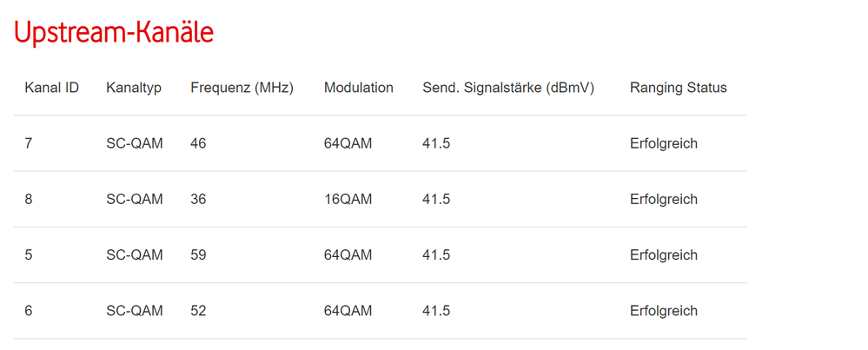Select channel ID 7 cell

pyautogui.click(x=29, y=144)
